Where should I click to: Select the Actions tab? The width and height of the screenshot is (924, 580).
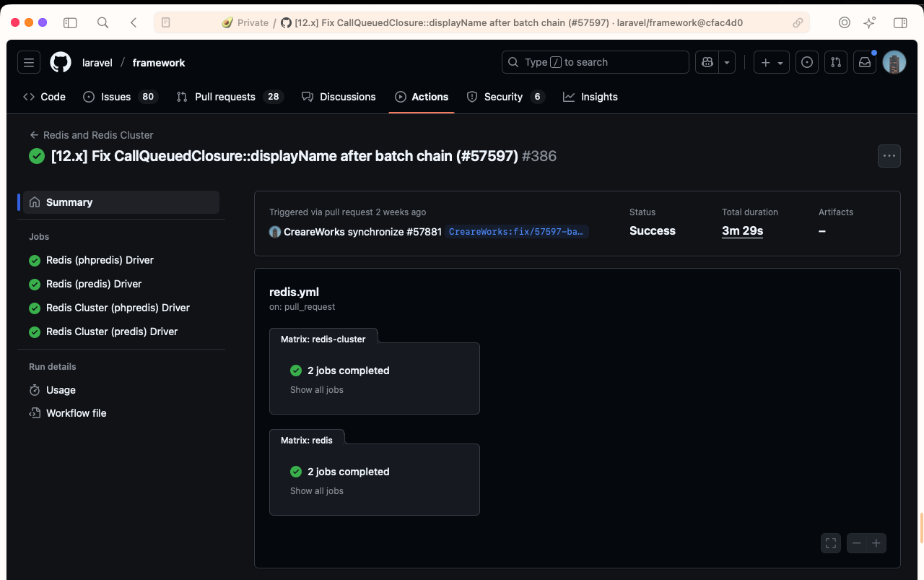pos(422,97)
